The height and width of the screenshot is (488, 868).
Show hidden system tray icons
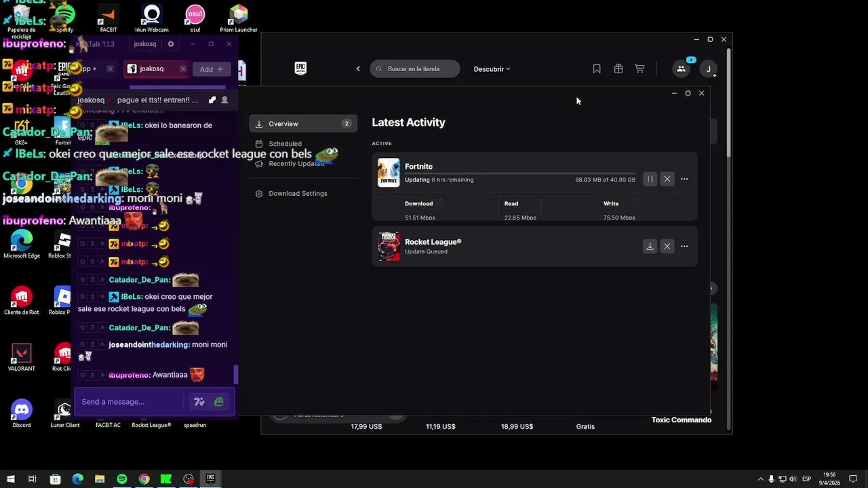(x=761, y=479)
